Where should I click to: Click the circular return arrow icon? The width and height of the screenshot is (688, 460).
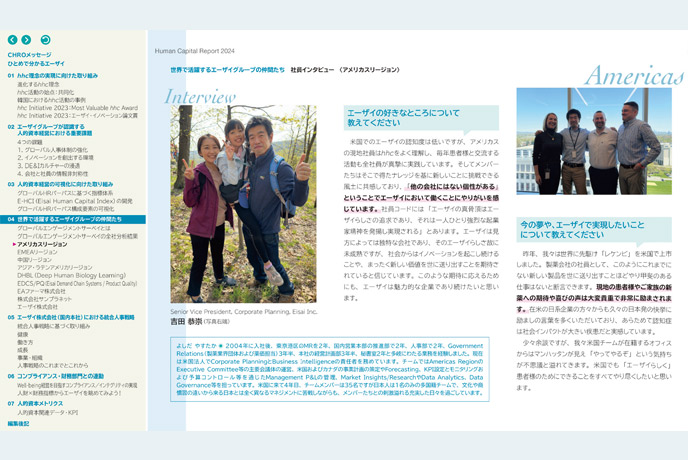45,40
